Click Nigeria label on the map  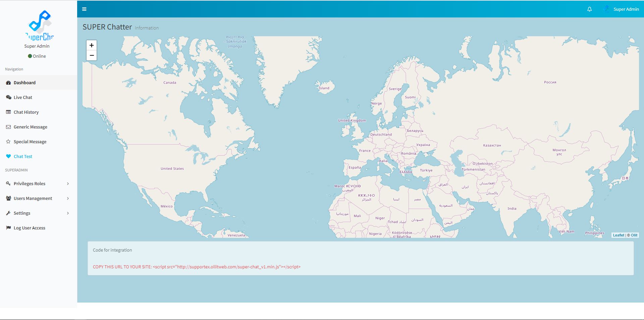[375, 234]
